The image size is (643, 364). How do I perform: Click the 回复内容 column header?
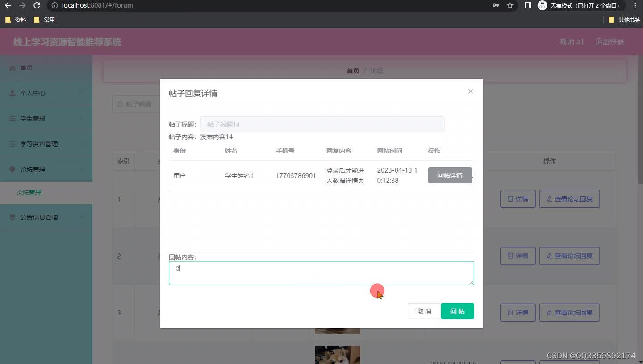click(x=339, y=151)
